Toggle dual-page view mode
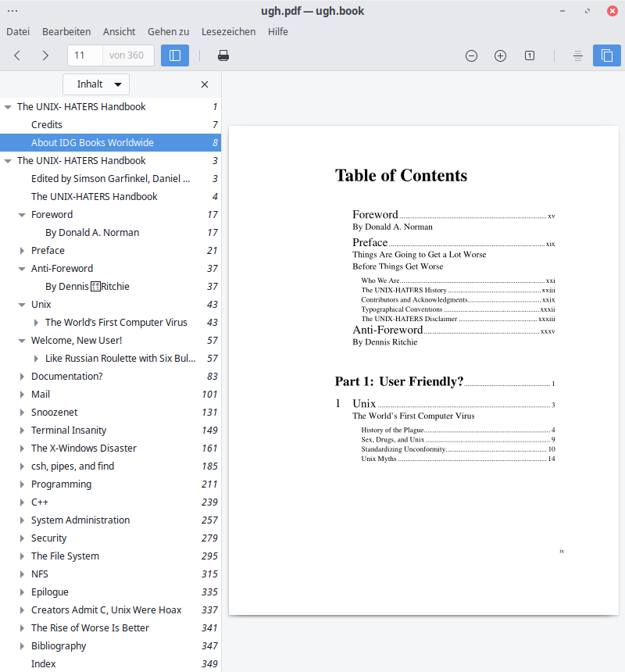 click(607, 55)
